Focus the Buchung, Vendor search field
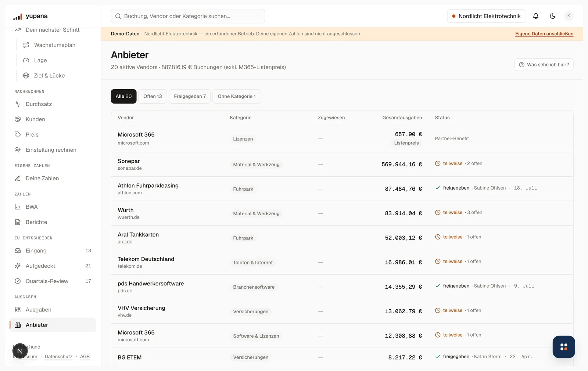 (188, 16)
